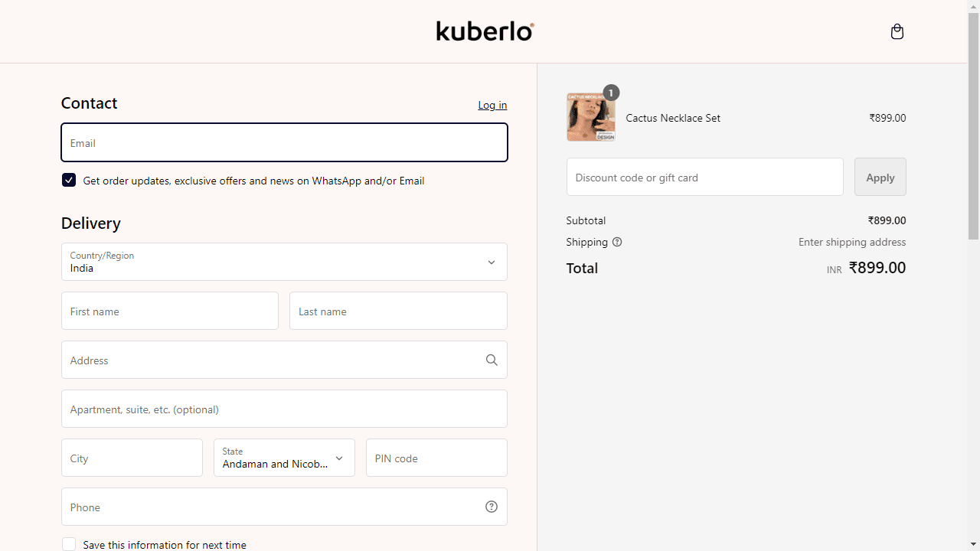The image size is (980, 551).
Task: Click the Apply discount button
Action: point(880,177)
